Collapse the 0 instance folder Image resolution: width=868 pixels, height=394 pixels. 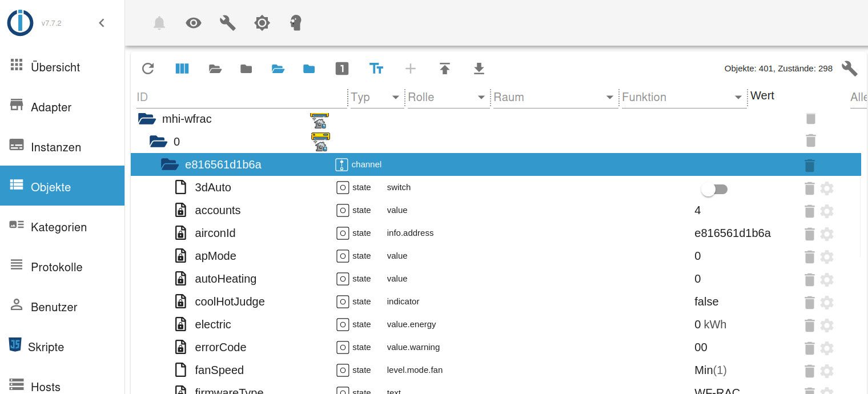(x=158, y=142)
